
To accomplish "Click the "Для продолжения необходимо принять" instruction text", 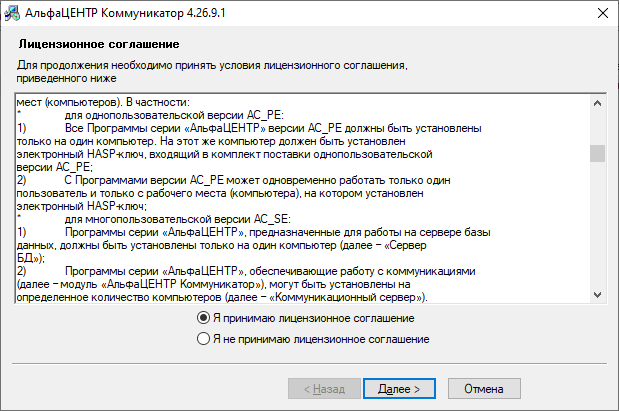I will tap(213, 65).
